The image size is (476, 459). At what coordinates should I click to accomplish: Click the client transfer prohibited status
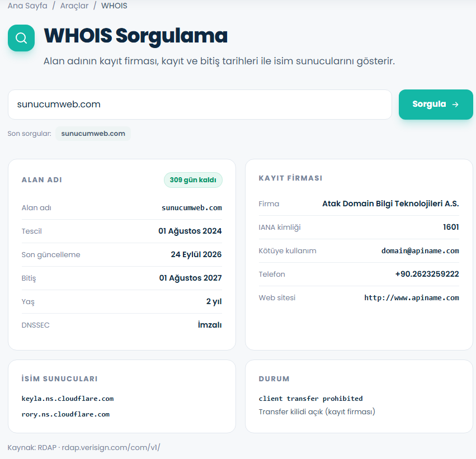coord(310,399)
